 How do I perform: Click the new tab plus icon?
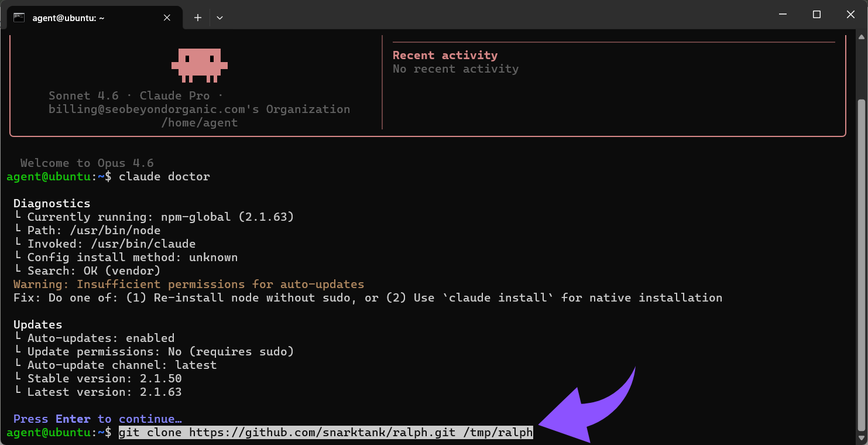click(197, 18)
